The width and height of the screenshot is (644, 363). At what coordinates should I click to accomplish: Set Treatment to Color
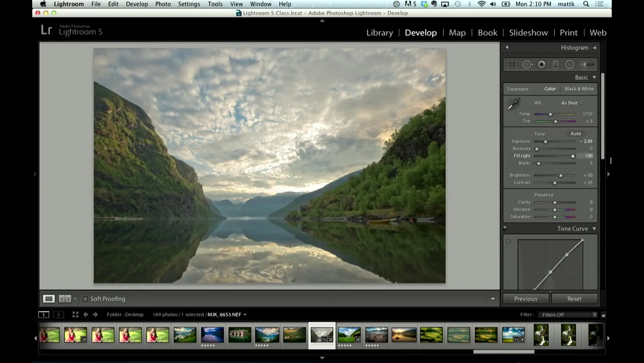(x=550, y=89)
